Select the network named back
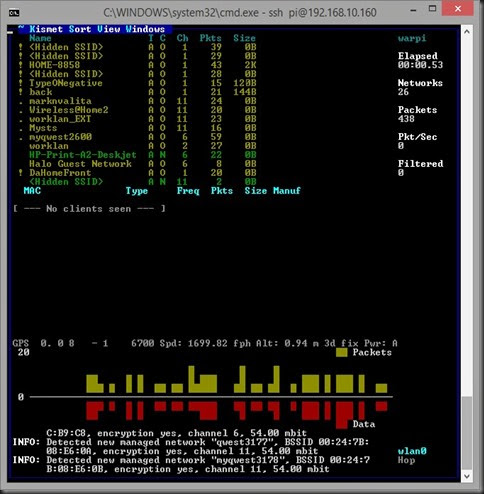Image resolution: width=484 pixels, height=494 pixels. click(x=138, y=92)
